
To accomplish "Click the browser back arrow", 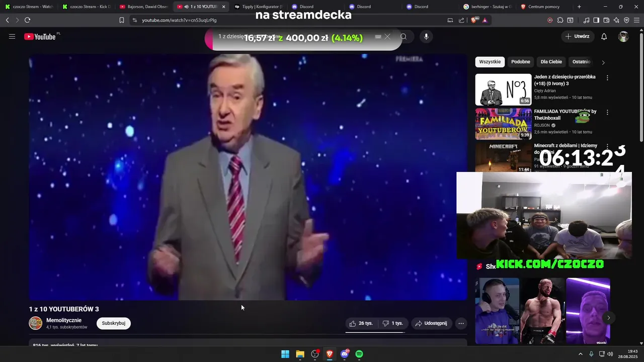I will coord(7,20).
